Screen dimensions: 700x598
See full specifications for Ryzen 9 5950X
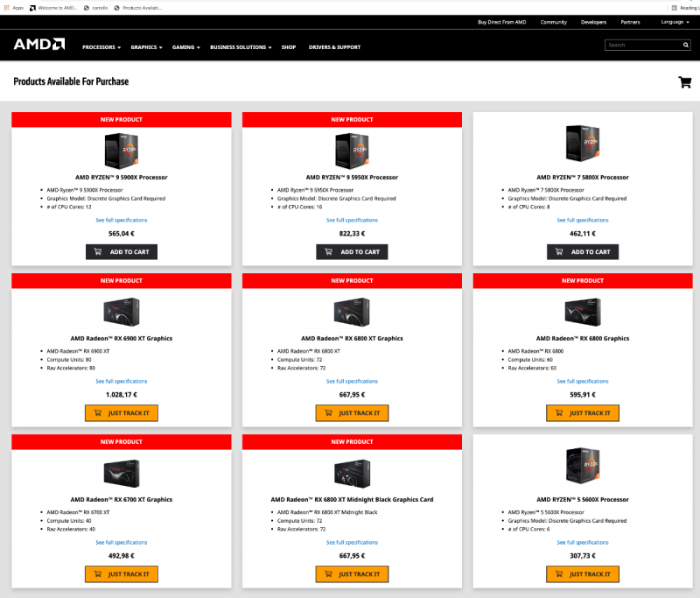pyautogui.click(x=353, y=220)
